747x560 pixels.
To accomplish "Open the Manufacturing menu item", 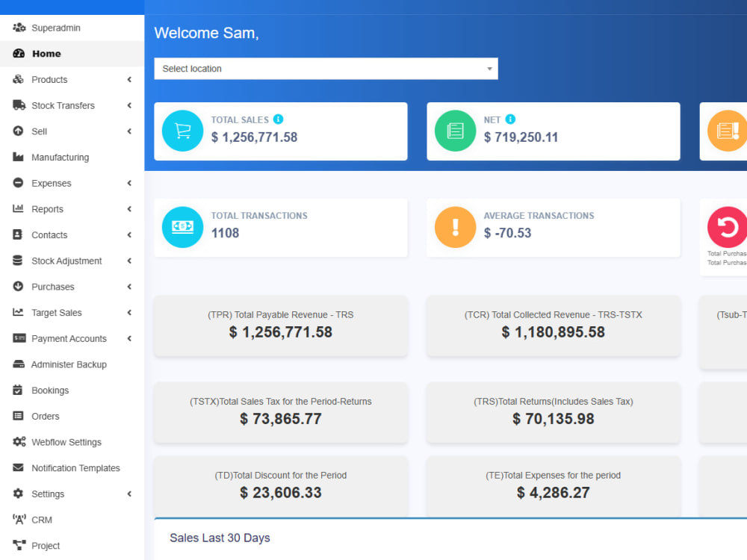I will point(72,157).
